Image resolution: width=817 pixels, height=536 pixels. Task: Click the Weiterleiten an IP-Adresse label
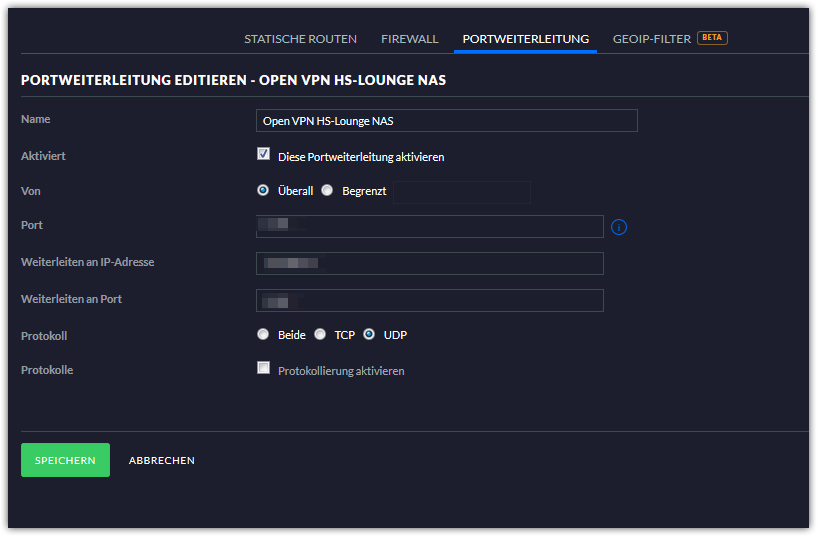(x=88, y=262)
